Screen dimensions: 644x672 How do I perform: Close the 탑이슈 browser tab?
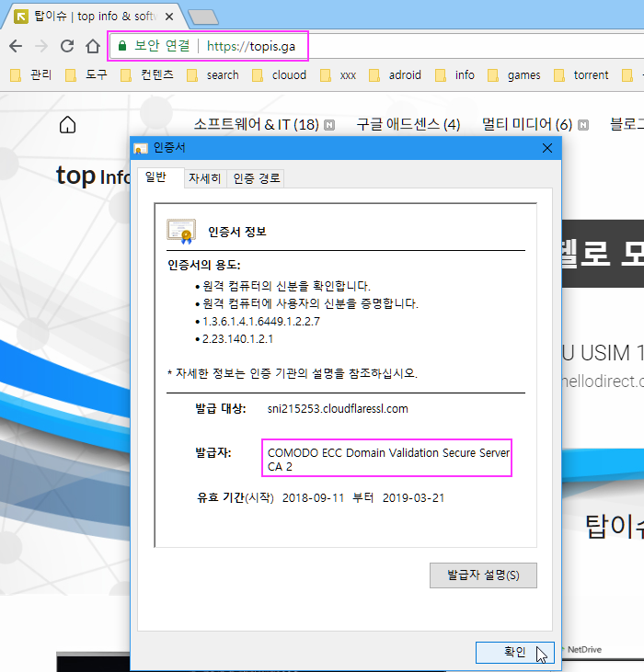[x=169, y=17]
